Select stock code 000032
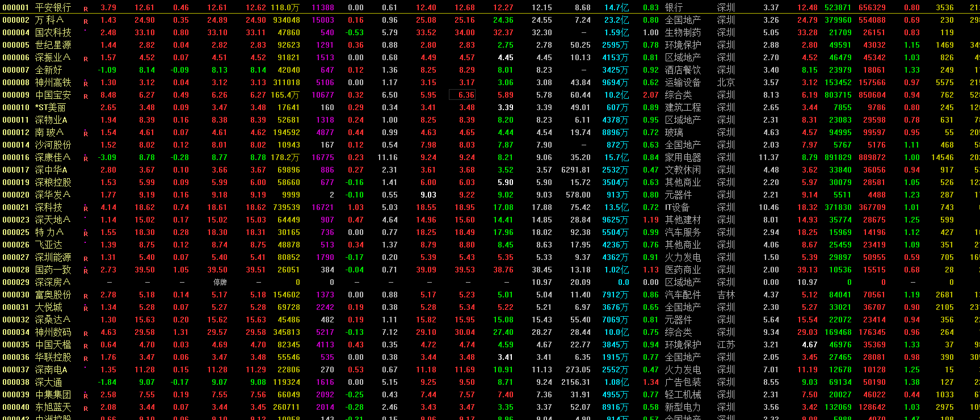Image resolution: width=980 pixels, height=420 pixels. coord(16,320)
